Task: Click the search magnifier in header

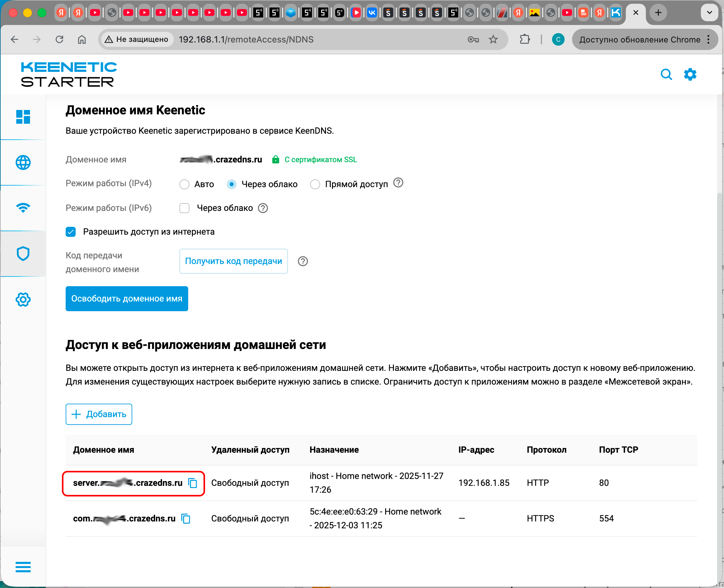Action: pyautogui.click(x=666, y=74)
